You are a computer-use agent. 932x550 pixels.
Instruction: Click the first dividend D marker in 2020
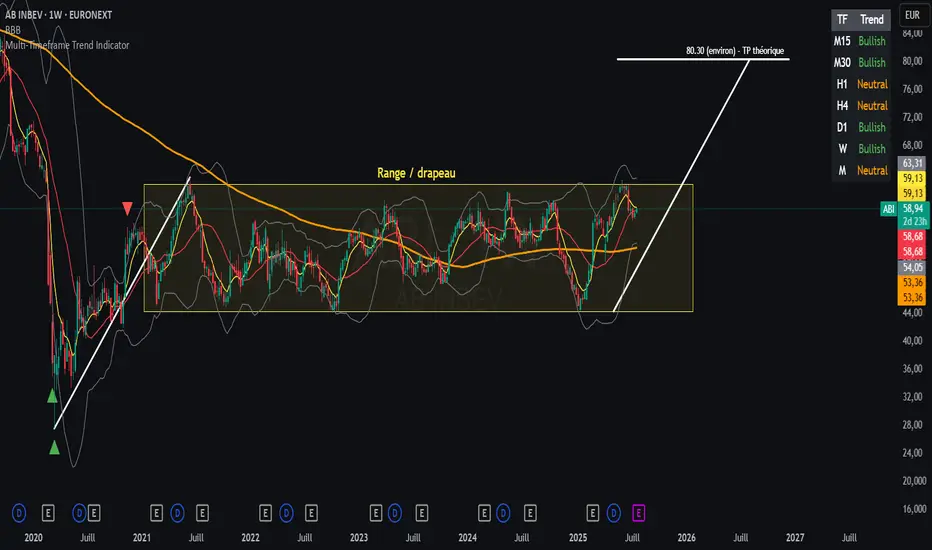(19, 513)
